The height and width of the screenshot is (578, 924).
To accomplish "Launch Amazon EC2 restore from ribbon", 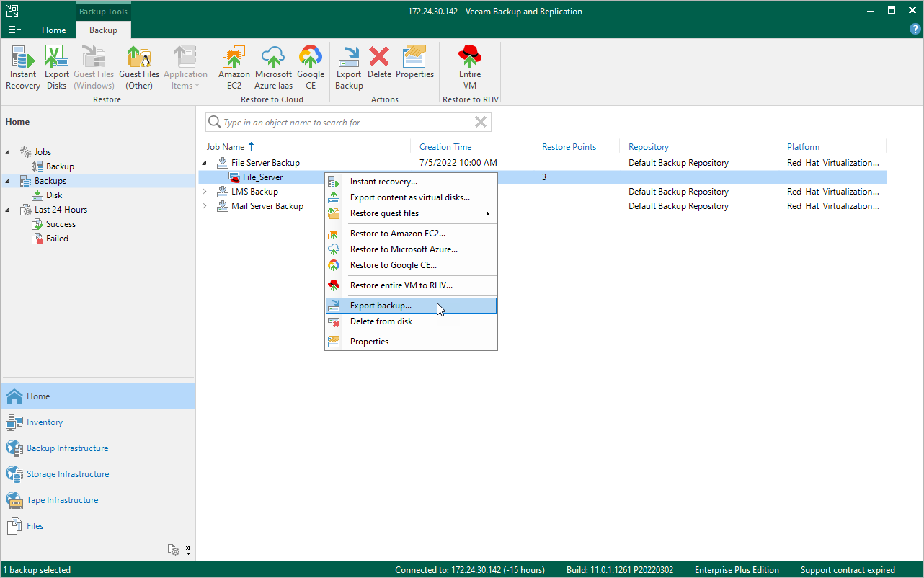I will 234,68.
